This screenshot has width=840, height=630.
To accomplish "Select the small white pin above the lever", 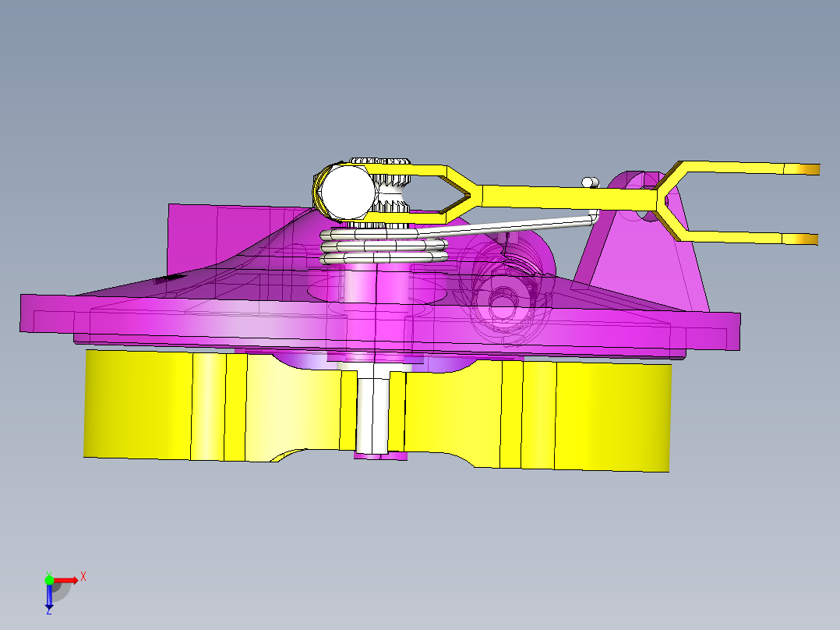I will pos(591,182).
